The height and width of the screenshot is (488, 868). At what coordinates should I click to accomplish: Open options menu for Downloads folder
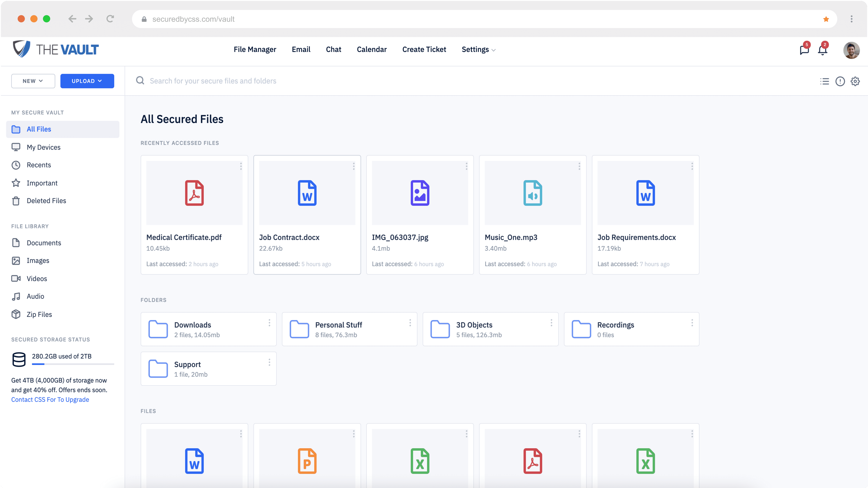(270, 323)
